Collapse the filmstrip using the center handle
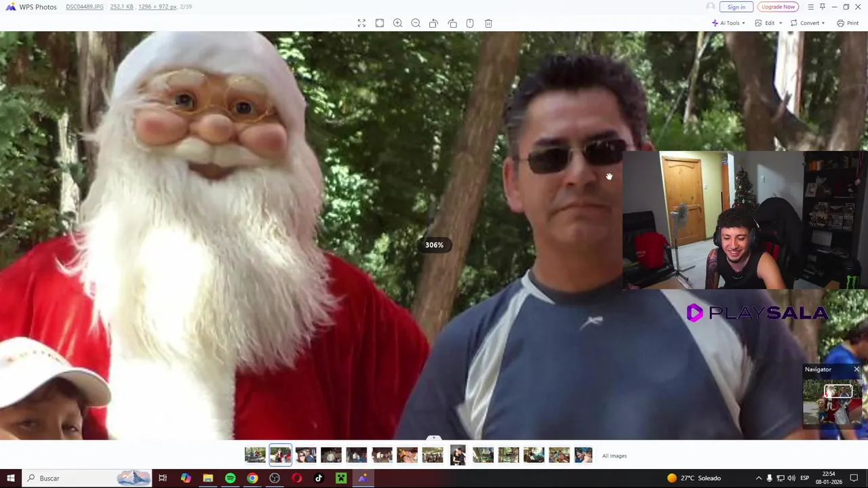This screenshot has width=868, height=488. 434,439
